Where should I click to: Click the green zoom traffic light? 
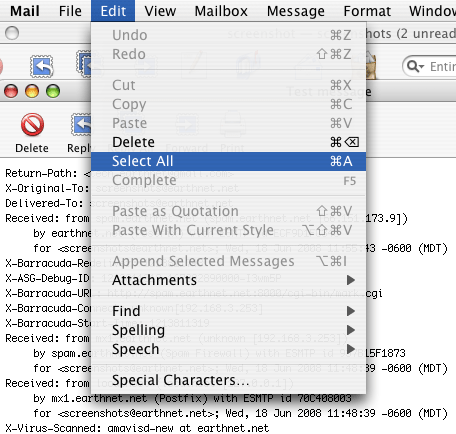tap(53, 91)
